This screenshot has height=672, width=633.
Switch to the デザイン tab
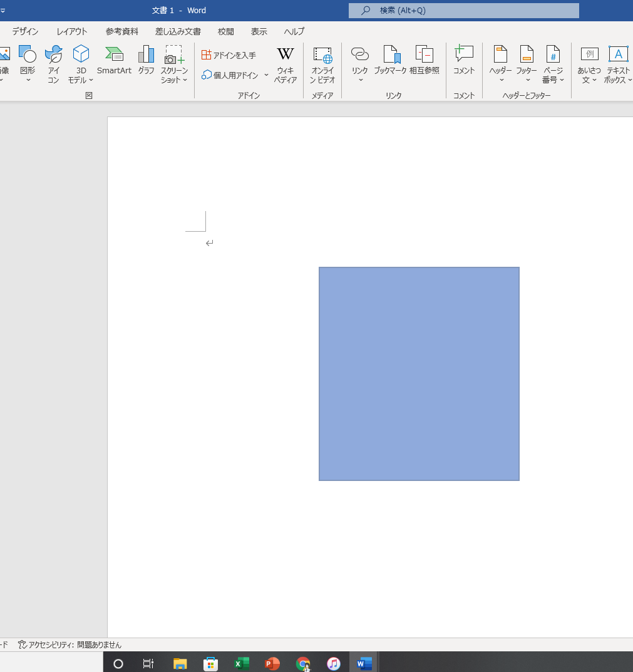pyautogui.click(x=25, y=31)
